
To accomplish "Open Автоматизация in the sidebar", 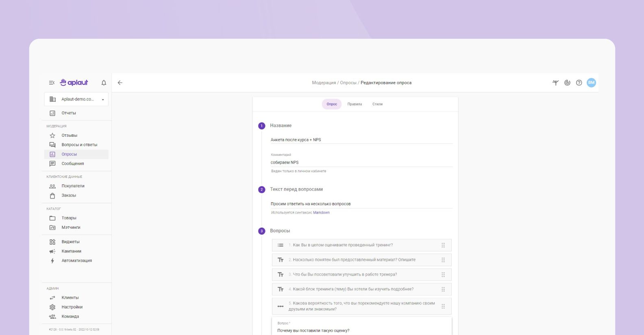I will (76, 261).
